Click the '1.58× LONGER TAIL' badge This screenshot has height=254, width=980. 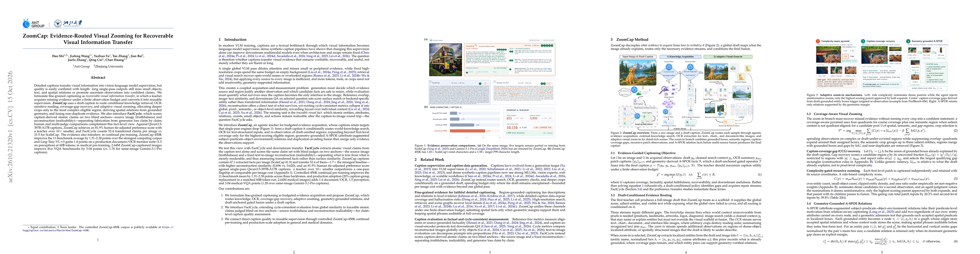point(543,128)
